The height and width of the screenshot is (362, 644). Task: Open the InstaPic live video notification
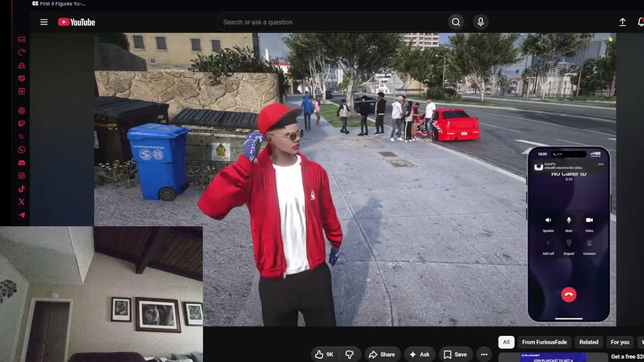tap(569, 166)
